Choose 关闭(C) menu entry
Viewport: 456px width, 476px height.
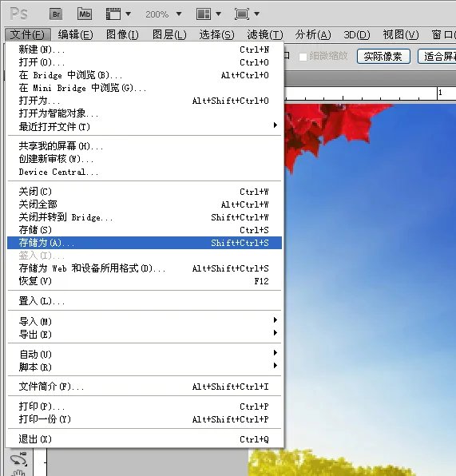(x=145, y=192)
